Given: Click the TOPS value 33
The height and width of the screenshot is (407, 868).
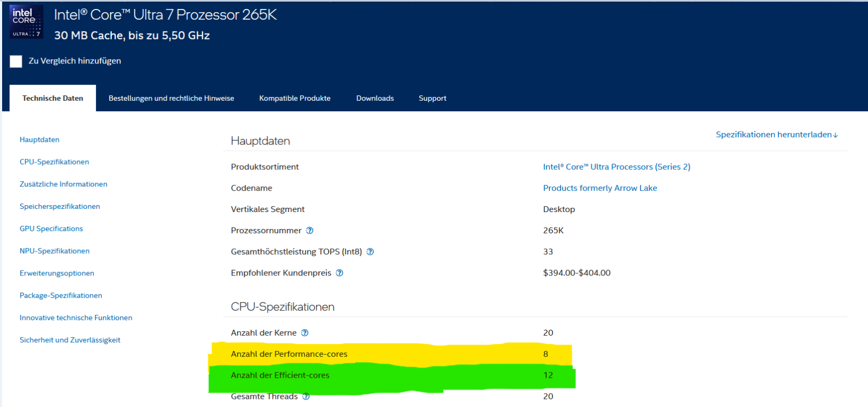Looking at the screenshot, I should click(548, 252).
